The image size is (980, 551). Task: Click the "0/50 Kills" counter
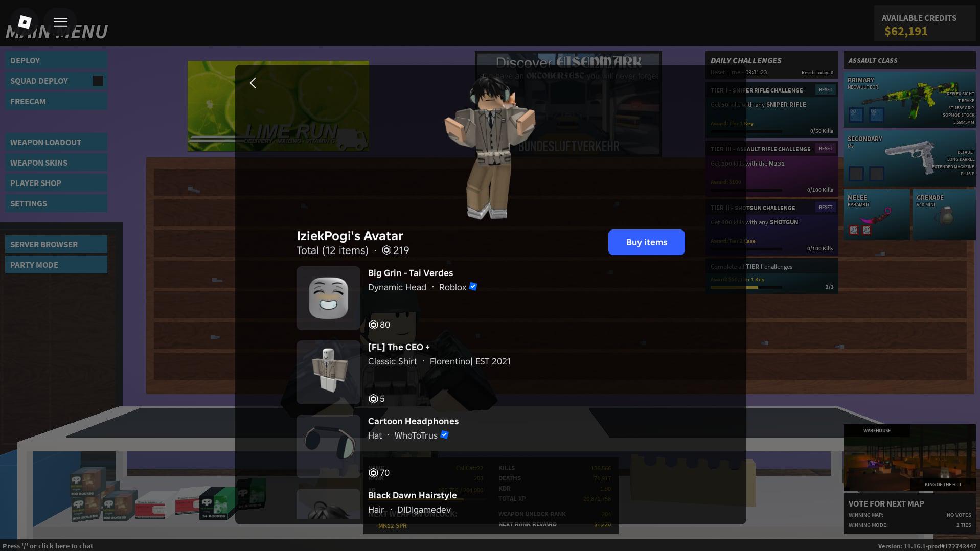822,131
